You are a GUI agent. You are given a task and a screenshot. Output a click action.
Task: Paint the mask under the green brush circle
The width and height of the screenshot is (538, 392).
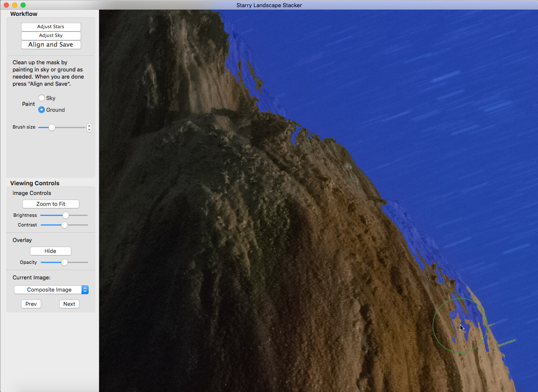tap(460, 325)
